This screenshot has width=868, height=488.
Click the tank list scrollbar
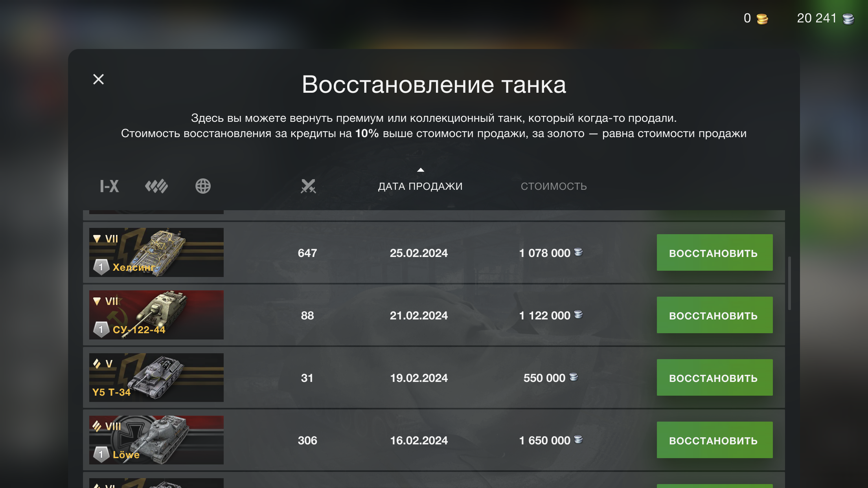point(789,283)
